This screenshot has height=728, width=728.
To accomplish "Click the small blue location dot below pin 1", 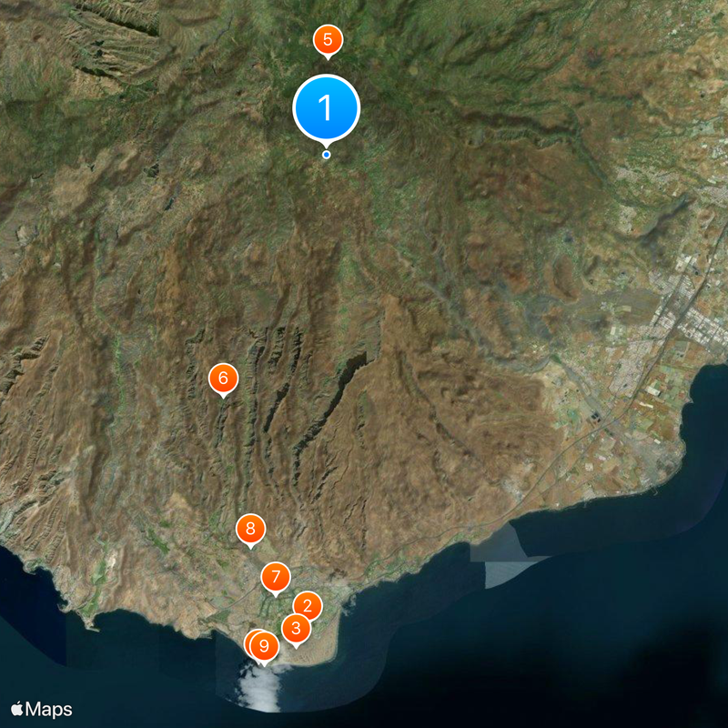I will click(x=325, y=156).
